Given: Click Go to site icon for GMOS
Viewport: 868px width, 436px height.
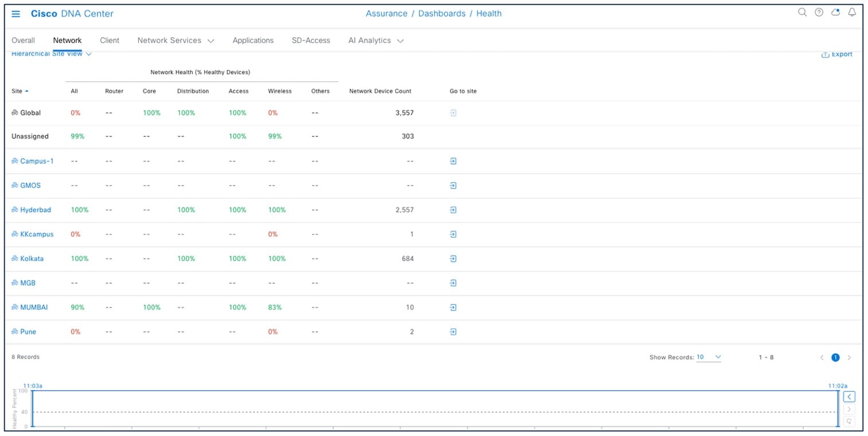Looking at the screenshot, I should point(453,186).
